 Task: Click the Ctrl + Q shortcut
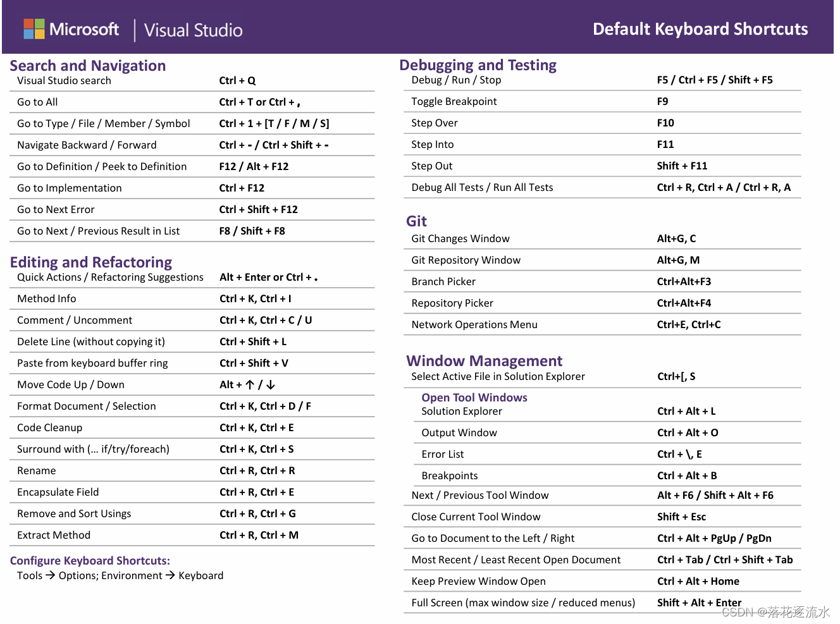tap(237, 81)
